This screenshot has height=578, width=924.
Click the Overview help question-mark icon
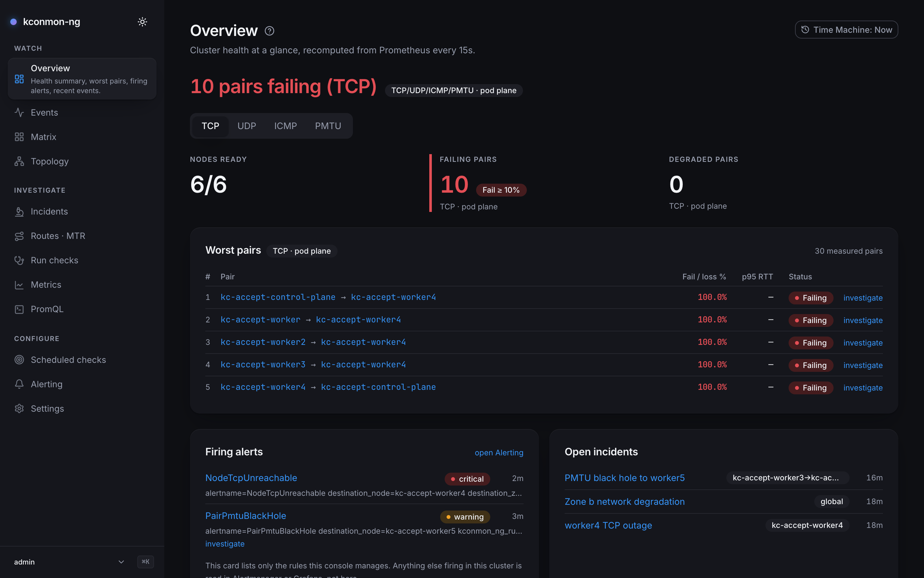pyautogui.click(x=269, y=31)
